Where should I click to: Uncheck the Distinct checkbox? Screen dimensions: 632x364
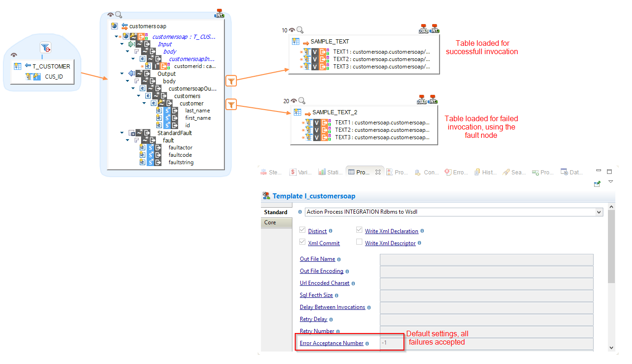pyautogui.click(x=302, y=229)
